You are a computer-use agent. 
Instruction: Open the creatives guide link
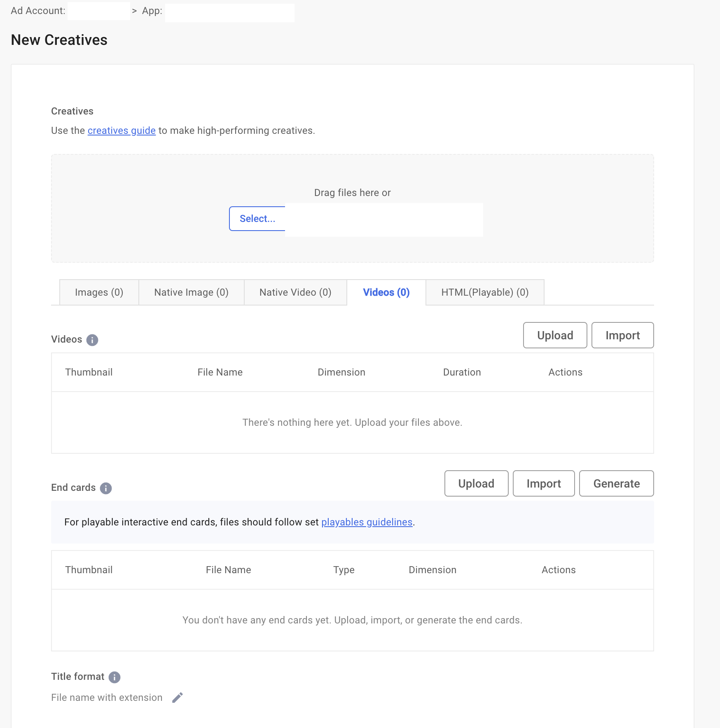(122, 131)
